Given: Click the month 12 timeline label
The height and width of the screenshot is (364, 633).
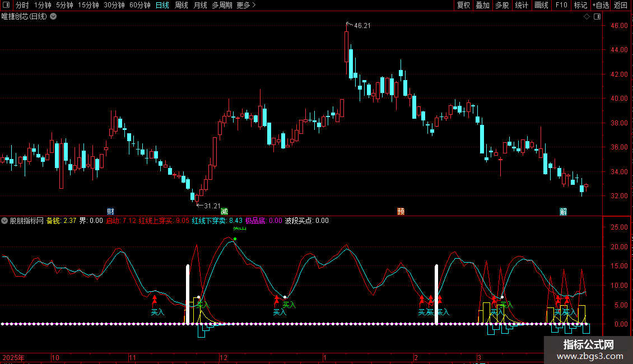Looking at the screenshot, I should click(x=224, y=357).
